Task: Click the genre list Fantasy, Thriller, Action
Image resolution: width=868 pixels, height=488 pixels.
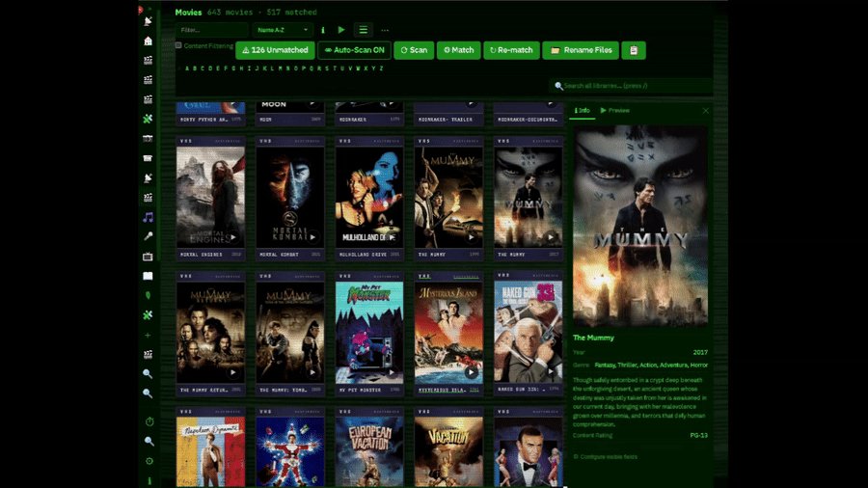Action: 651,366
